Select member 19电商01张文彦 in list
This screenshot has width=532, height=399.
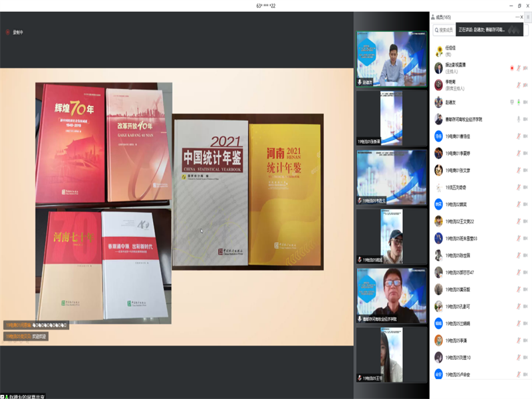coord(459,170)
